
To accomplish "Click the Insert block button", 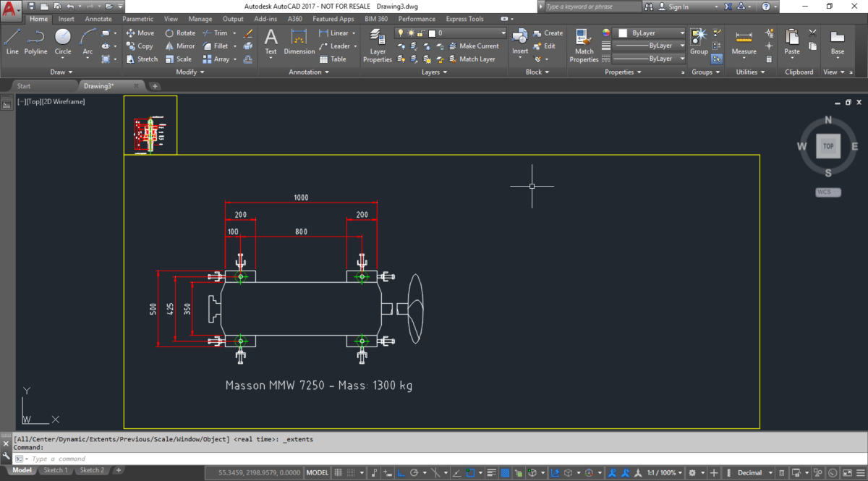I will 520,42.
